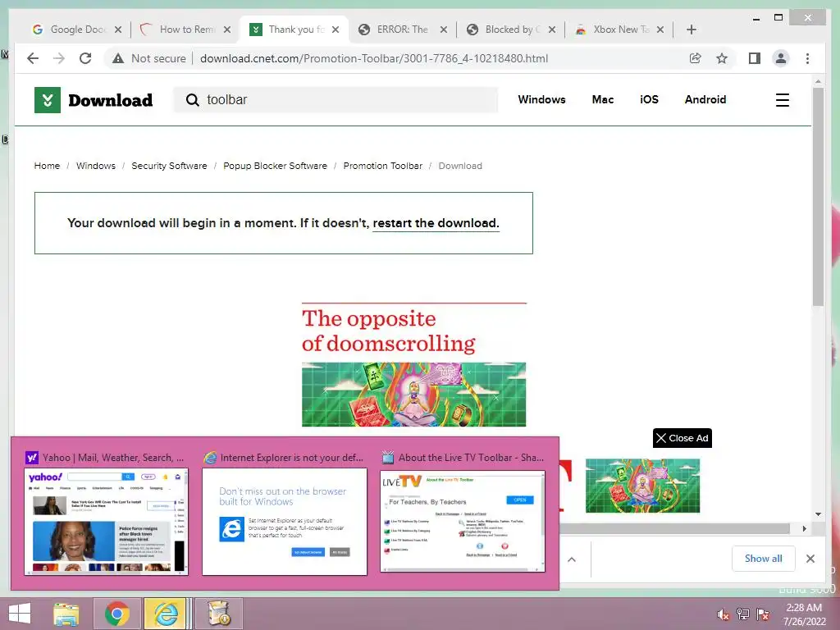Open a new tab with the plus button
This screenshot has height=630, width=840.
coord(691,30)
